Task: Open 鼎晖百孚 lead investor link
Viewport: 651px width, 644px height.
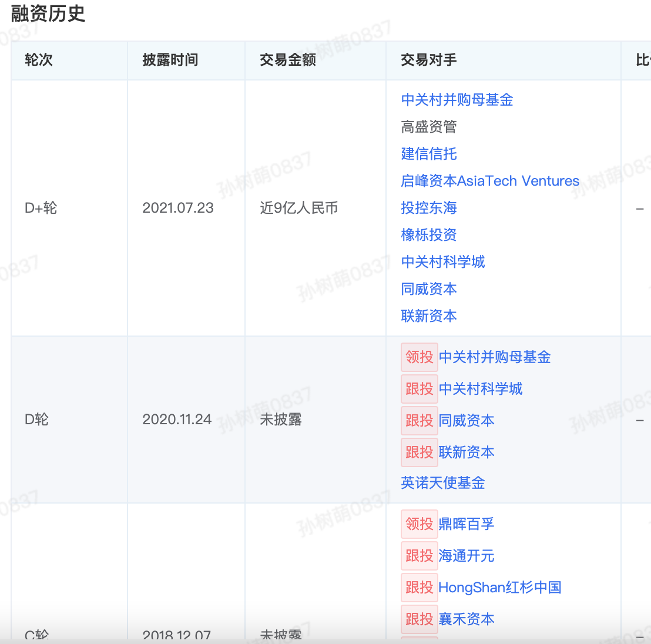Action: point(467,524)
